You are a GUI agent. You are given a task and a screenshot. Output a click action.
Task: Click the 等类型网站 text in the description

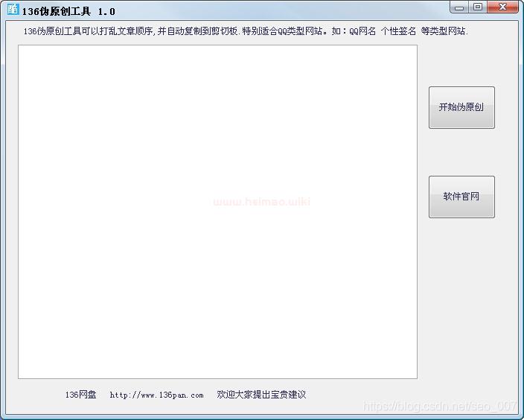(444, 31)
